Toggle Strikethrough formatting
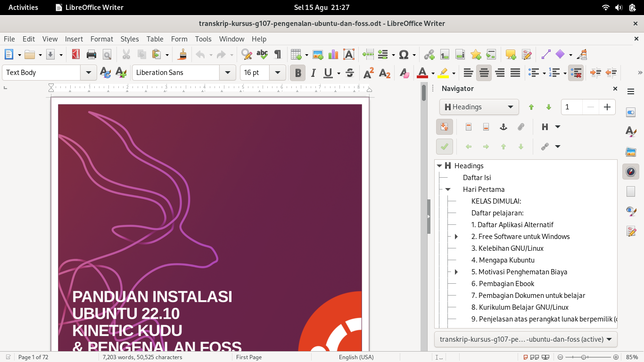Viewport: 644px width, 362px height. tap(350, 73)
